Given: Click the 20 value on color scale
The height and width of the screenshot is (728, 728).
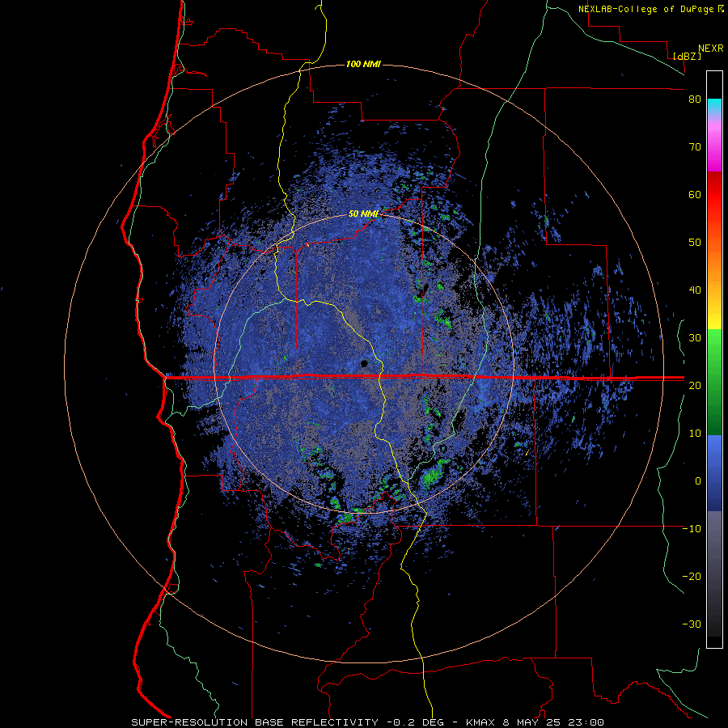Looking at the screenshot, I should click(695, 385).
